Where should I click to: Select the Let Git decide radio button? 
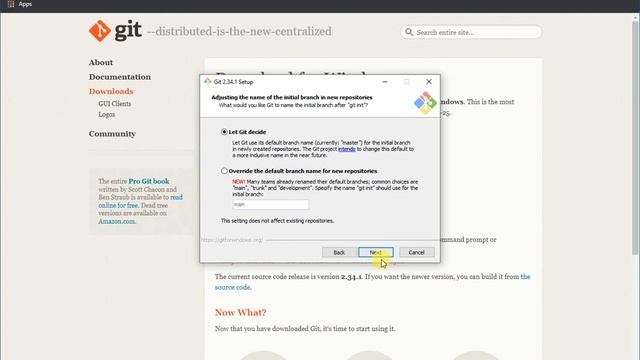point(224,132)
